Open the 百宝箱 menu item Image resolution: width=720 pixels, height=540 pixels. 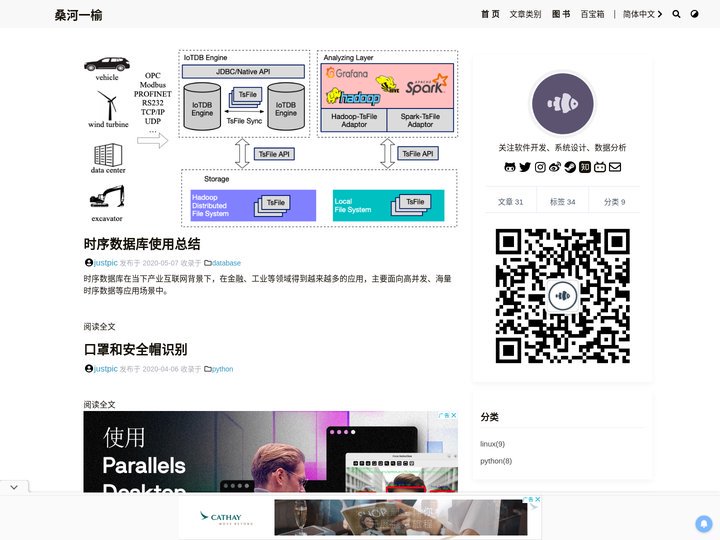pos(592,14)
